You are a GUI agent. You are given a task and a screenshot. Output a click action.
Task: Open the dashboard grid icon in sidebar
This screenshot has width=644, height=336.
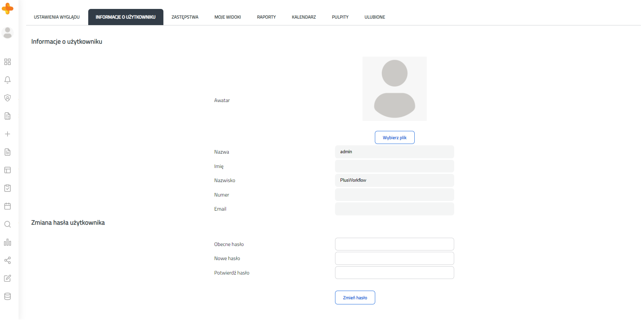pos(8,62)
